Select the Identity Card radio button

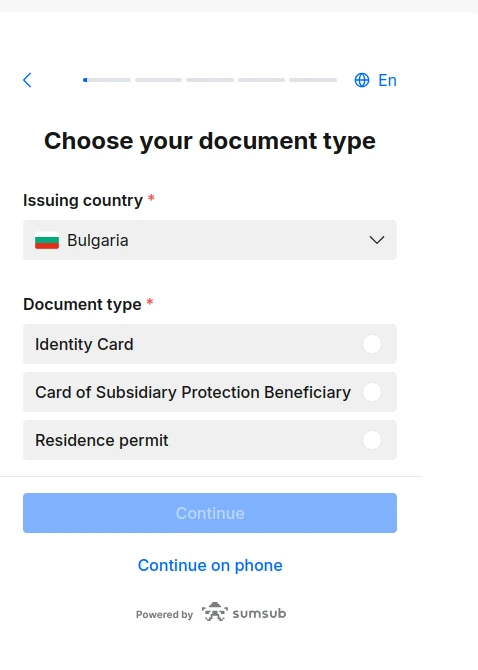tap(372, 344)
